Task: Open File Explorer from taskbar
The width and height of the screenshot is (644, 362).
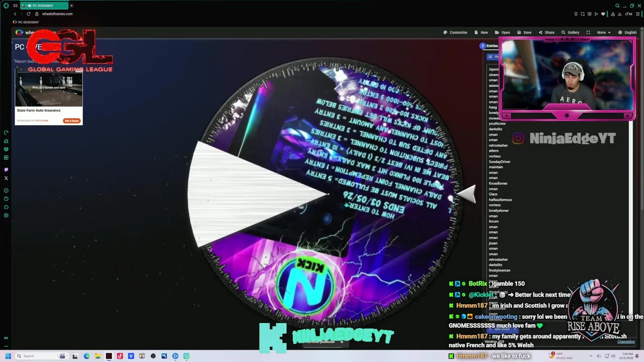Action: coord(98,356)
